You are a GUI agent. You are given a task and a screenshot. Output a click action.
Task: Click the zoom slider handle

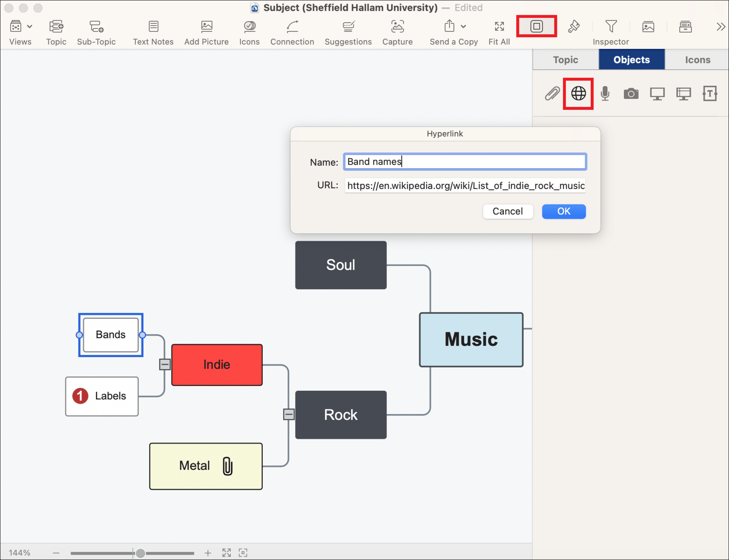pos(140,553)
